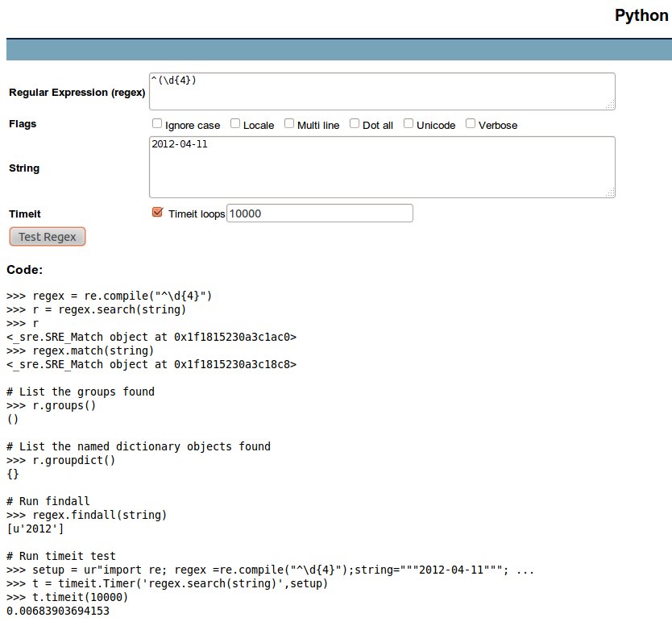Click the 'r = regex.search(string)' line
This screenshot has height=626, width=672.
[x=97, y=310]
